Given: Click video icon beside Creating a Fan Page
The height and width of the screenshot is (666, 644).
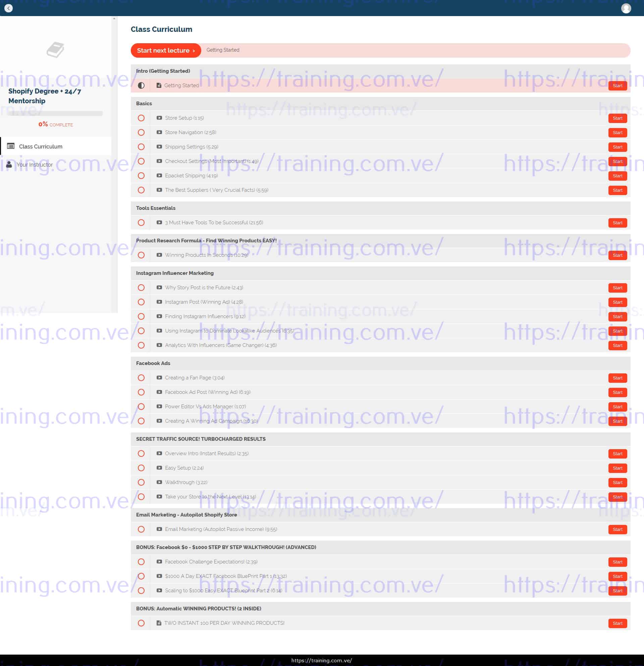Looking at the screenshot, I should pos(159,377).
